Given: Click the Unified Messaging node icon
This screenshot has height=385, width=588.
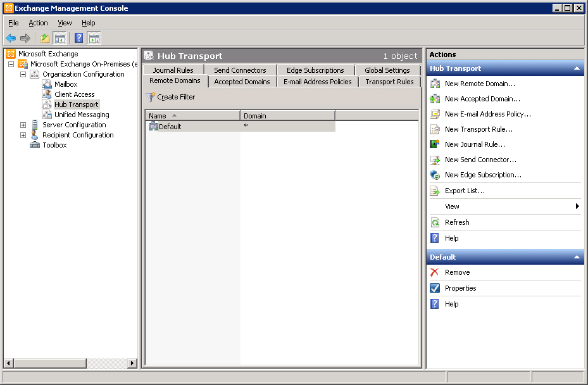Looking at the screenshot, I should (47, 115).
